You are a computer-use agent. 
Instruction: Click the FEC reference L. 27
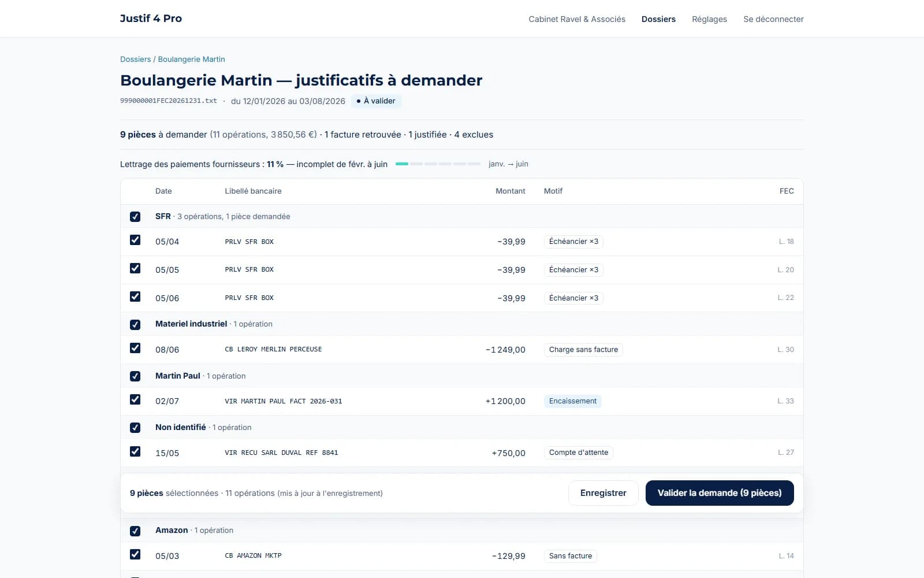pos(785,453)
